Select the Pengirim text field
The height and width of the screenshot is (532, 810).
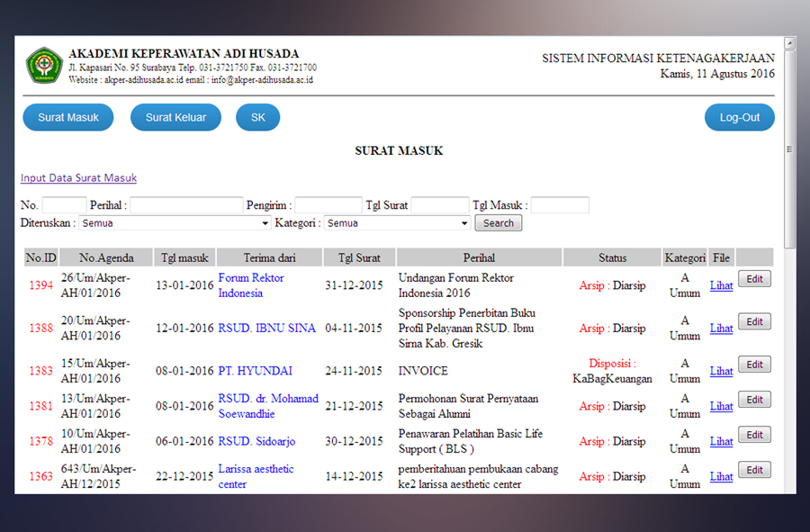click(328, 205)
